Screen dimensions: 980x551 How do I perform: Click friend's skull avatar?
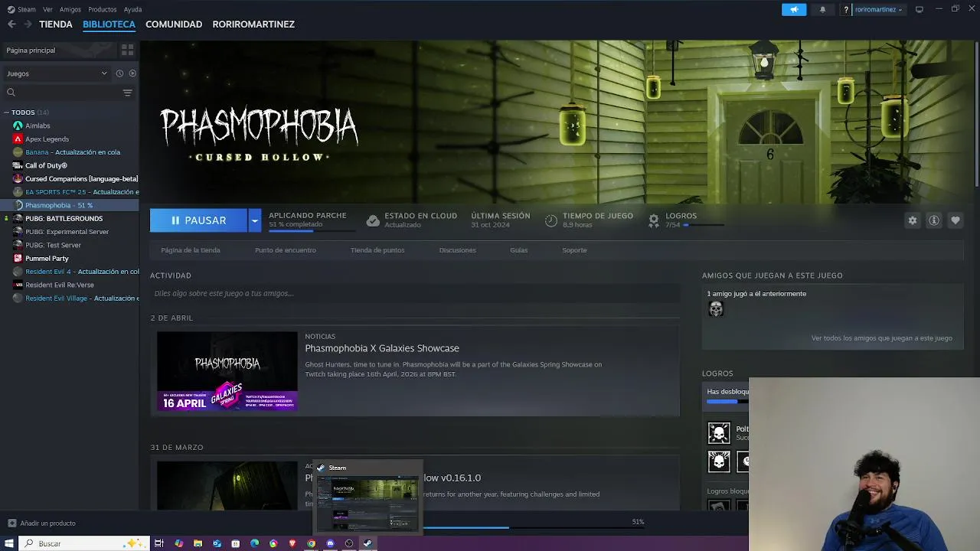tap(716, 308)
